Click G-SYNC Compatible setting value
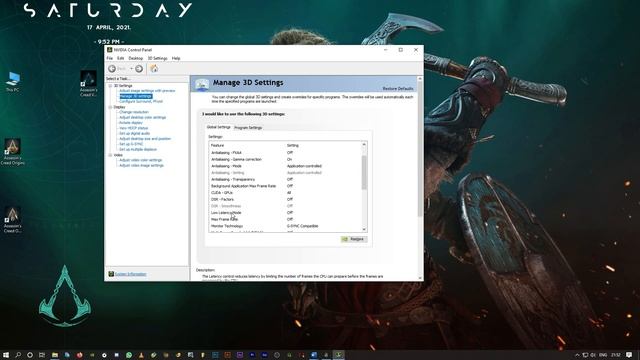The image size is (640, 360). [302, 226]
